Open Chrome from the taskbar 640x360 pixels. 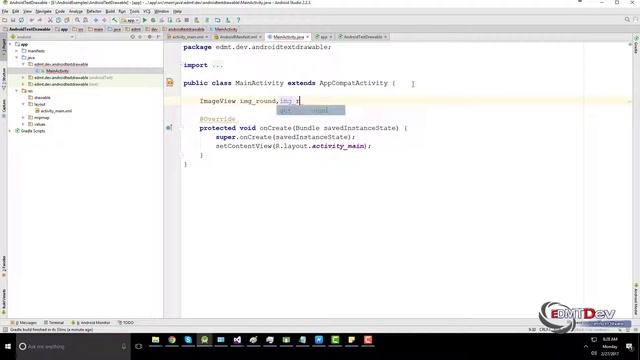click(x=172, y=340)
